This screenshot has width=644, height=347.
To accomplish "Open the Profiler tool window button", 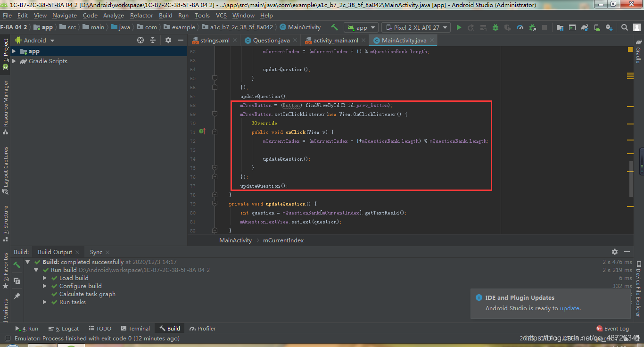I will [x=203, y=329].
